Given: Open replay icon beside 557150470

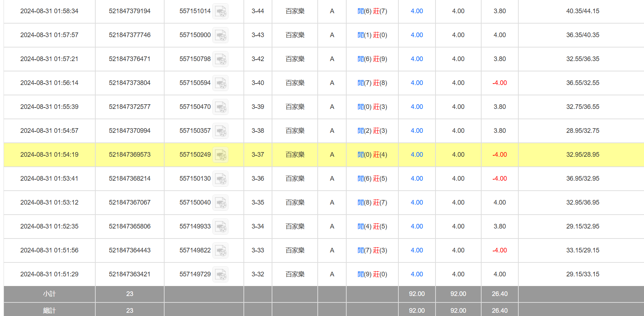Looking at the screenshot, I should [x=220, y=107].
